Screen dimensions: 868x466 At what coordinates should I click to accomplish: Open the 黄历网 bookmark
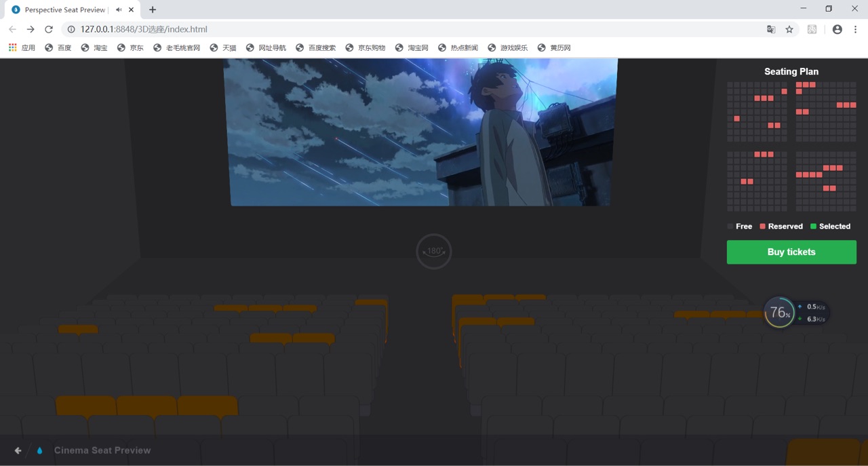click(x=554, y=47)
